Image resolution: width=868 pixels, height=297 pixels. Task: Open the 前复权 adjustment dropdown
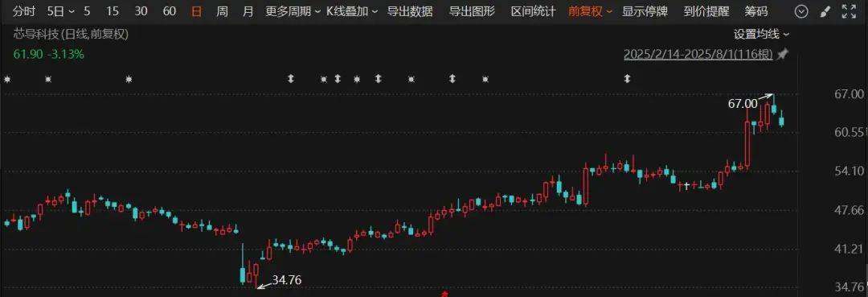pos(591,11)
